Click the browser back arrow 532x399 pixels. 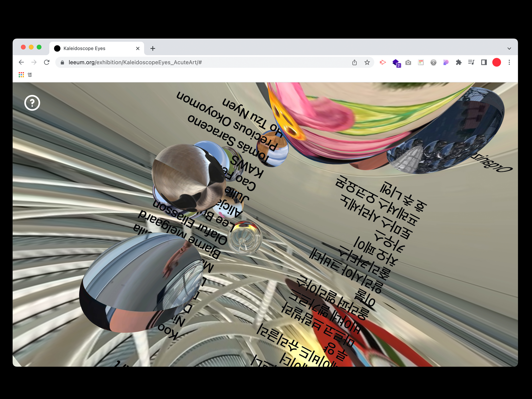21,62
